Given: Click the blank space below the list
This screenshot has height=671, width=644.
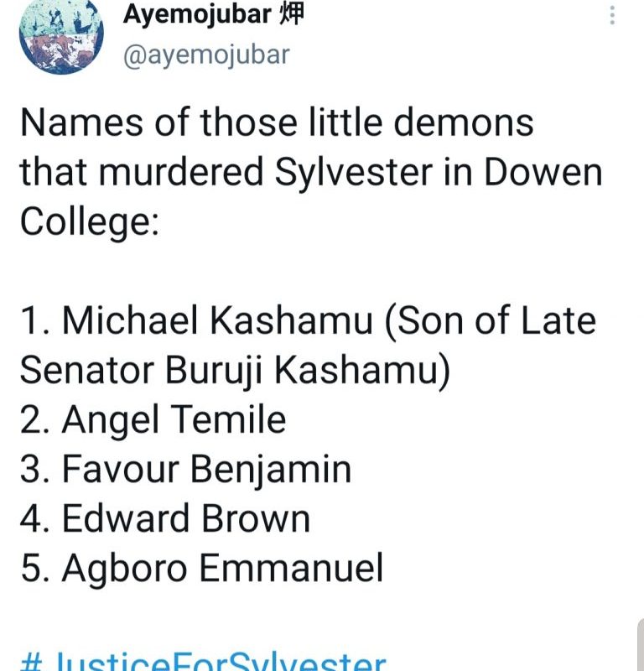Looking at the screenshot, I should [x=335, y=612].
